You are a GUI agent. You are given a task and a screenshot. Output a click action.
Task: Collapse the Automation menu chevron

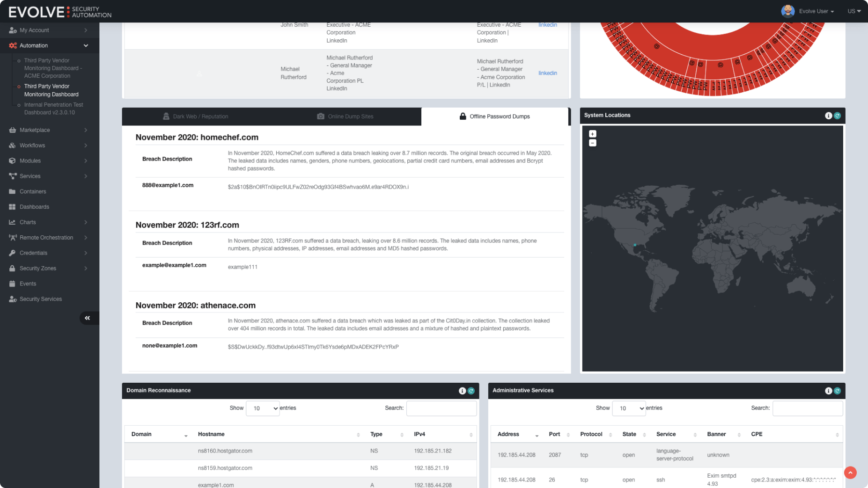[86, 45]
